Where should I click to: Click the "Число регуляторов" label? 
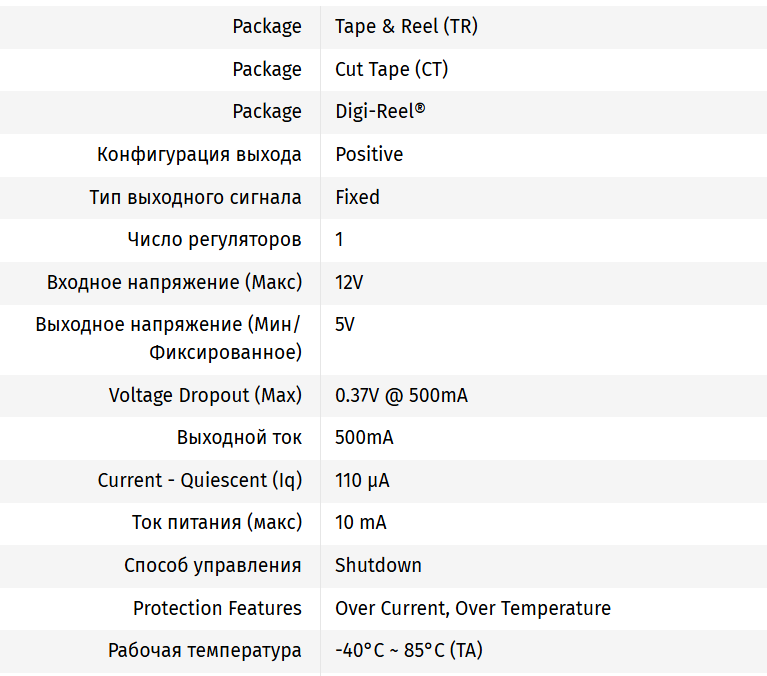(x=214, y=239)
